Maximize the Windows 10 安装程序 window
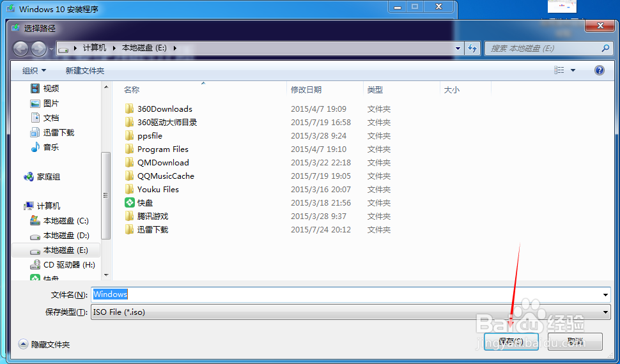Image resolution: width=620 pixels, height=364 pixels. [x=415, y=7]
